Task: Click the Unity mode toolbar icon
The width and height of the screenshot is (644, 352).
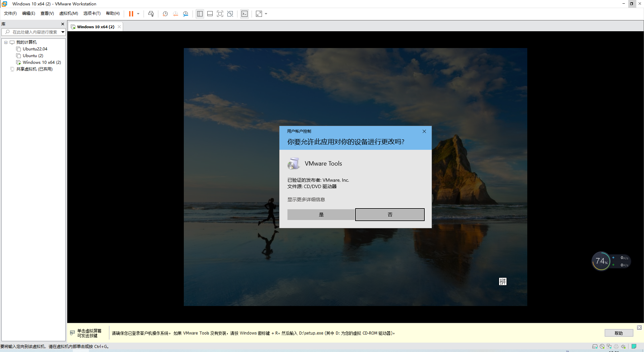Action: click(230, 14)
